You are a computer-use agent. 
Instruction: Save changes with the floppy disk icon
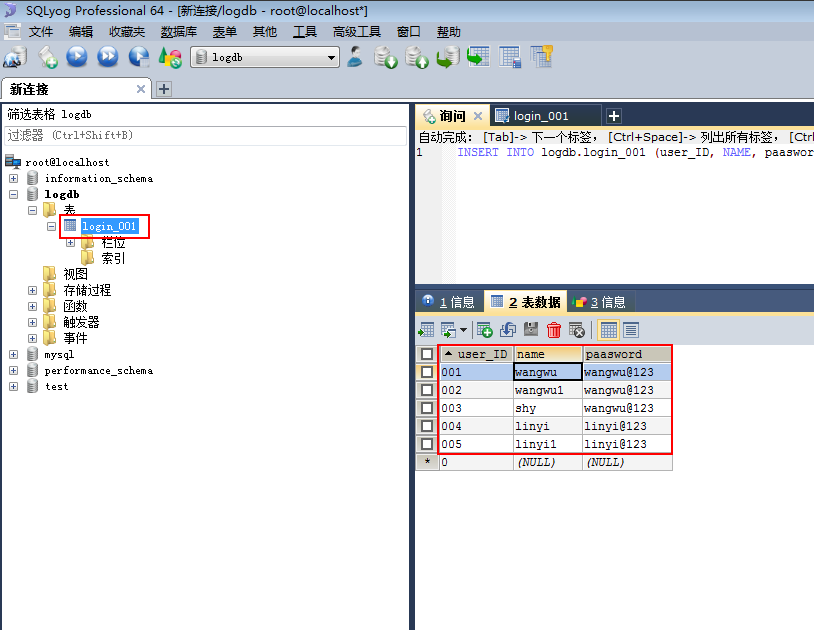531,329
